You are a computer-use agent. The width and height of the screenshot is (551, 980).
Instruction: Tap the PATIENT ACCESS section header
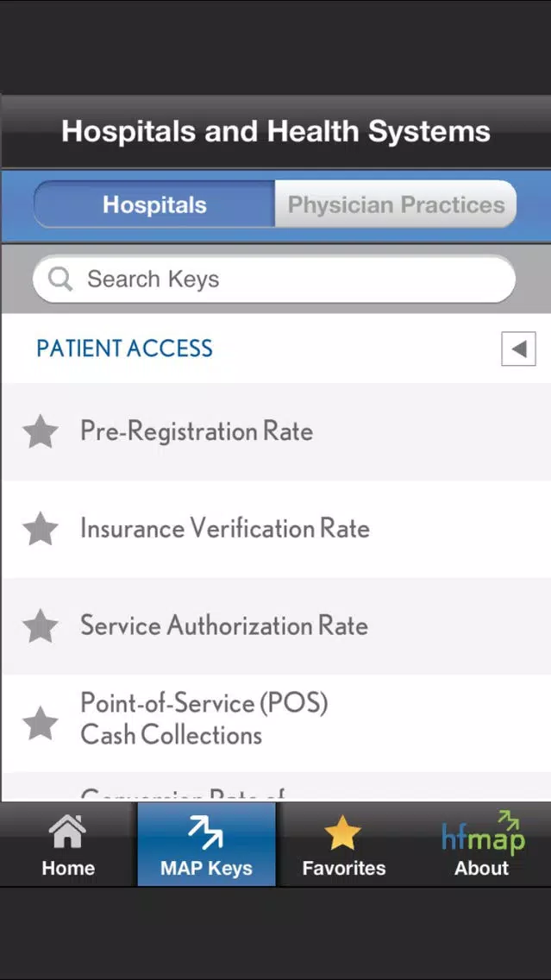coord(124,349)
